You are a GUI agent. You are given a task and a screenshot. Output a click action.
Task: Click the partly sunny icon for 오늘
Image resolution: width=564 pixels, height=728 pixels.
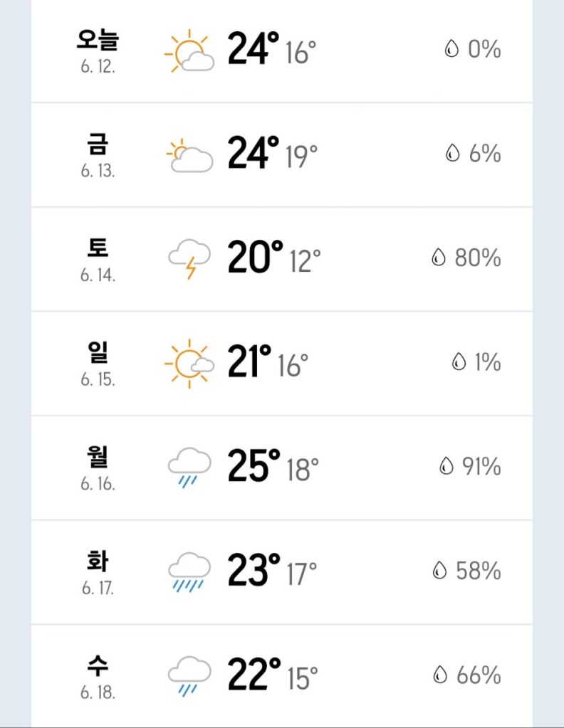point(189,51)
